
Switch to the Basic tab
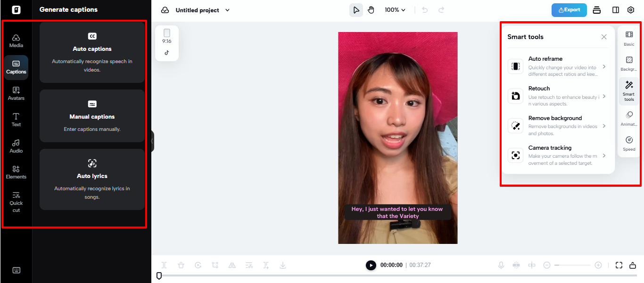pos(628,38)
